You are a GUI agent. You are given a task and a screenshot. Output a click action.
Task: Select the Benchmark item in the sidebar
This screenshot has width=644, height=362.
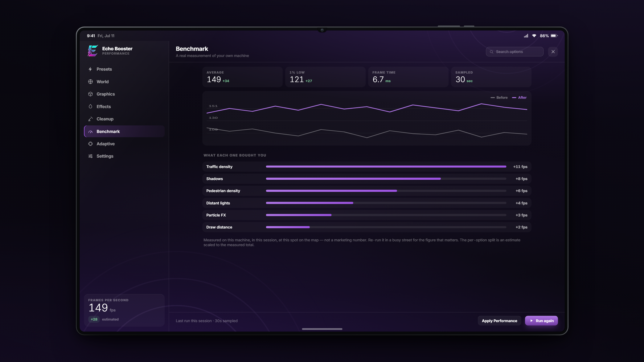point(124,131)
